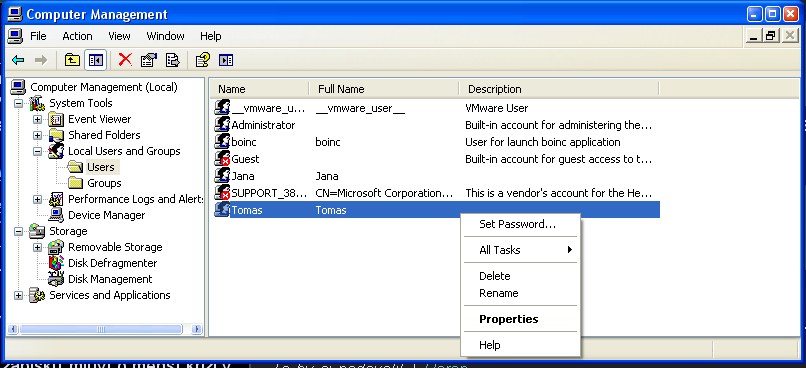
Task: Click 'CN=Microsoft Corporation…' full name cell
Action: point(384,193)
